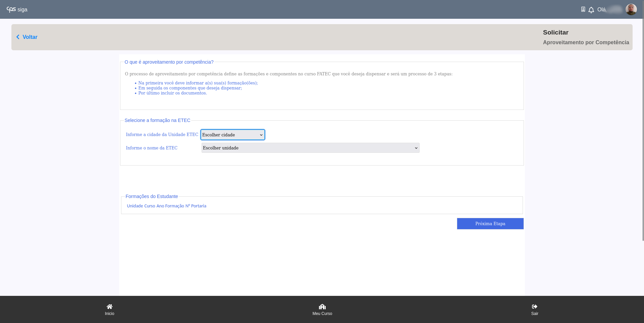Click the Voltar link text
The height and width of the screenshot is (323, 644).
coord(30,37)
